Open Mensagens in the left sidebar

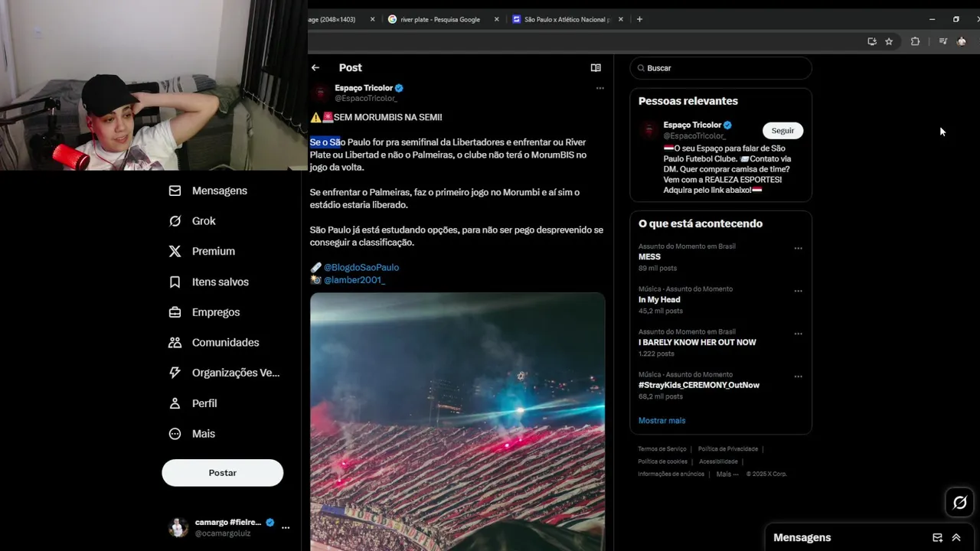pyautogui.click(x=207, y=191)
